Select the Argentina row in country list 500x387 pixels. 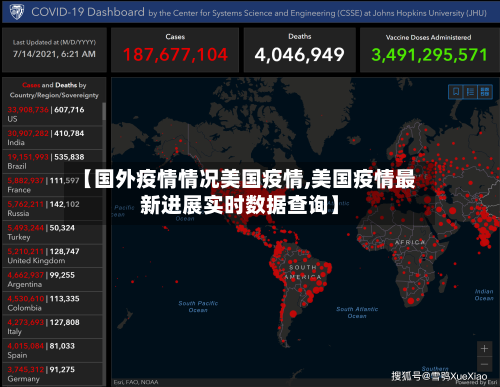coord(52,280)
